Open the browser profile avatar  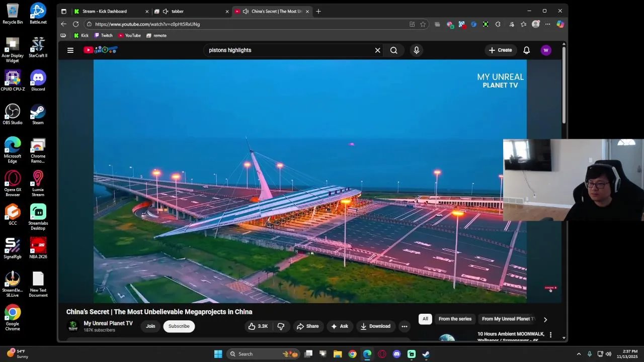tap(536, 24)
